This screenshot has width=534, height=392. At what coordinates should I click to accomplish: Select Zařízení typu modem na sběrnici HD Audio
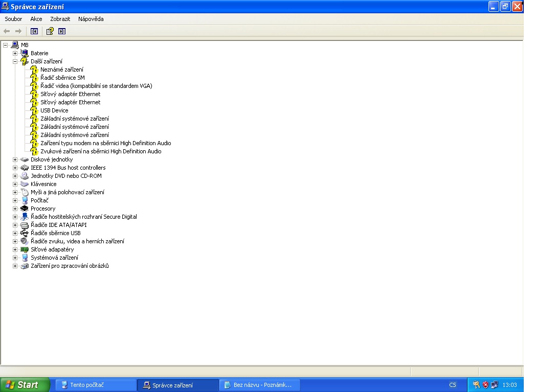point(105,143)
